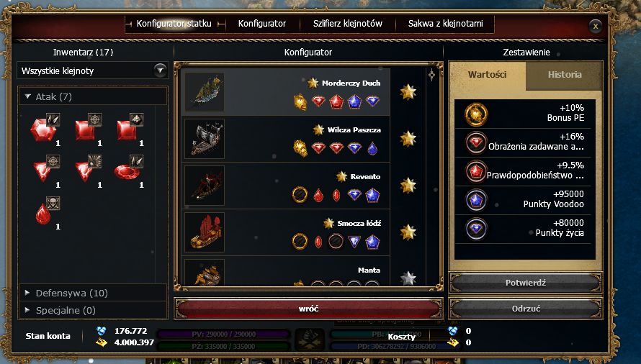Click the ship list scrollbar handle
641x364 pixels.
tap(431, 75)
